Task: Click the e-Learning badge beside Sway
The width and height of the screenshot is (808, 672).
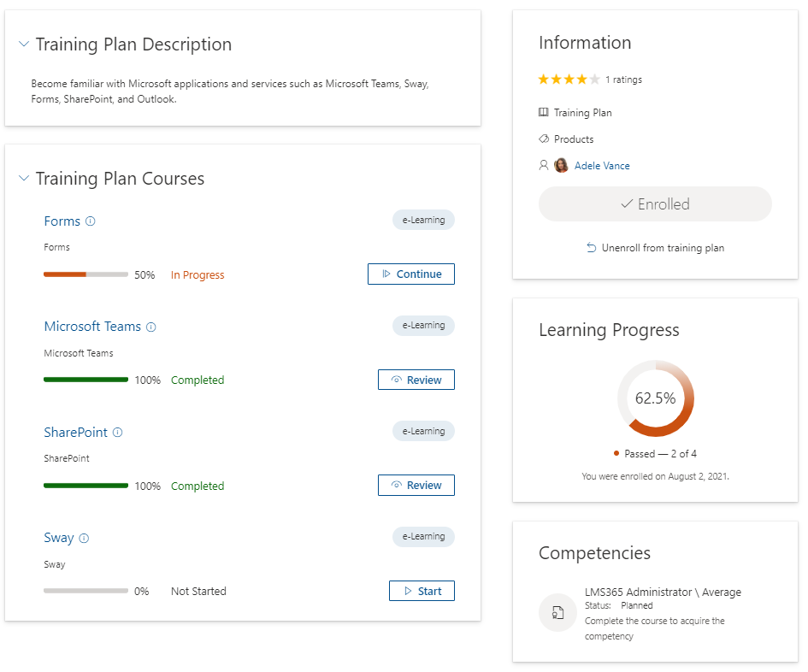Action: (x=423, y=536)
